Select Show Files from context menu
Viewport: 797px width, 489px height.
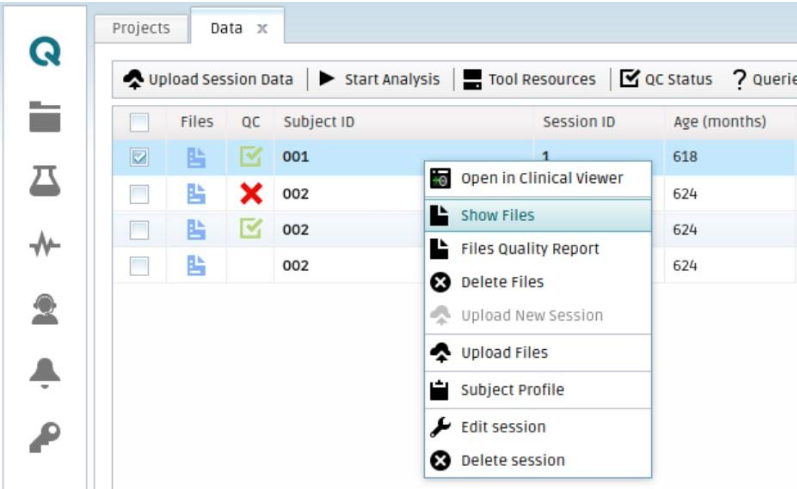(x=497, y=215)
